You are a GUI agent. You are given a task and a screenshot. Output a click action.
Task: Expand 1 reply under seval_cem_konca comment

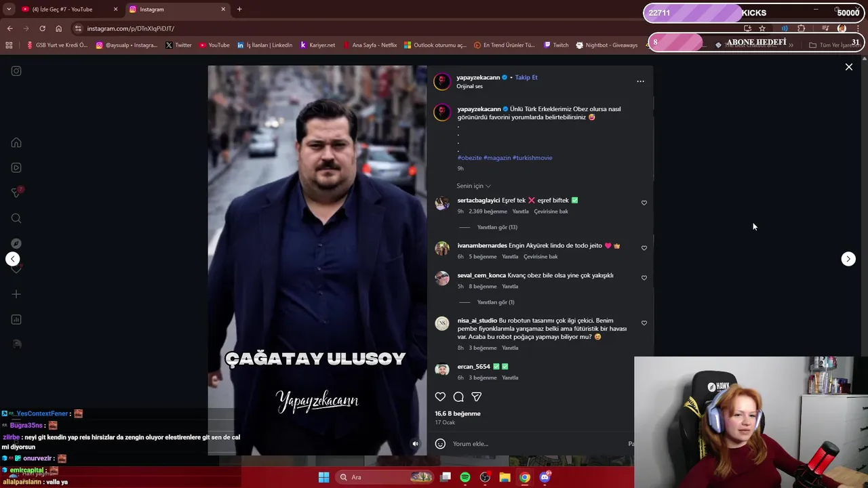[495, 302]
